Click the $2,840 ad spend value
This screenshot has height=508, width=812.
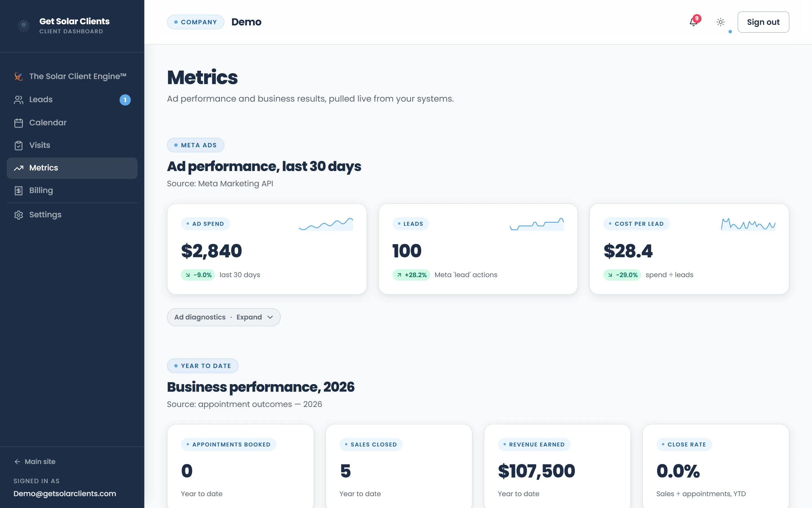(x=211, y=251)
